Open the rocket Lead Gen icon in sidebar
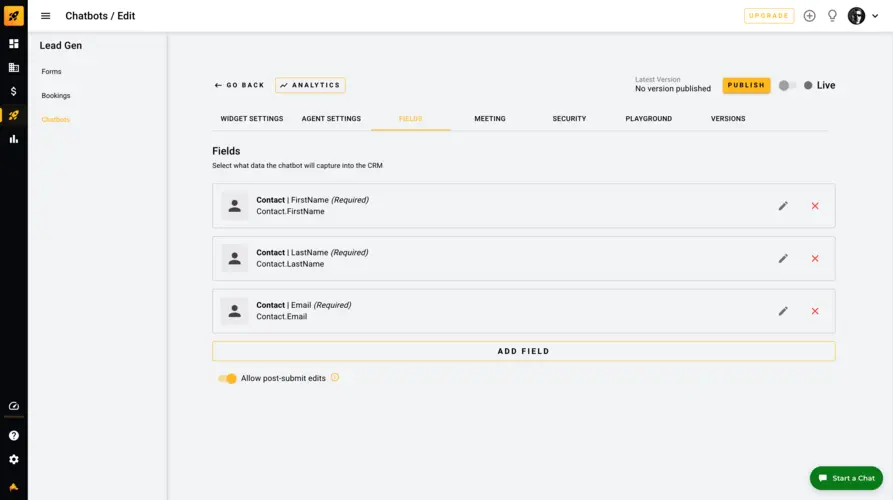The image size is (893, 500). [x=14, y=115]
